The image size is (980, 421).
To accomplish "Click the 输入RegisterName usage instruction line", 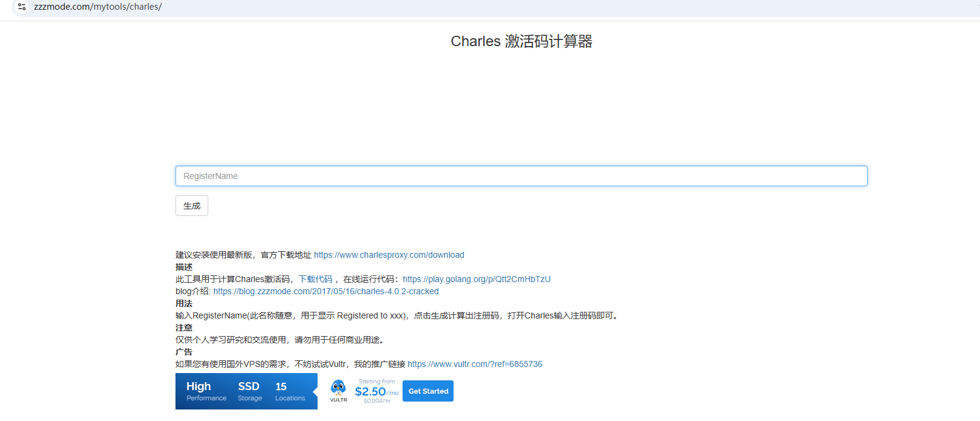I will click(398, 315).
